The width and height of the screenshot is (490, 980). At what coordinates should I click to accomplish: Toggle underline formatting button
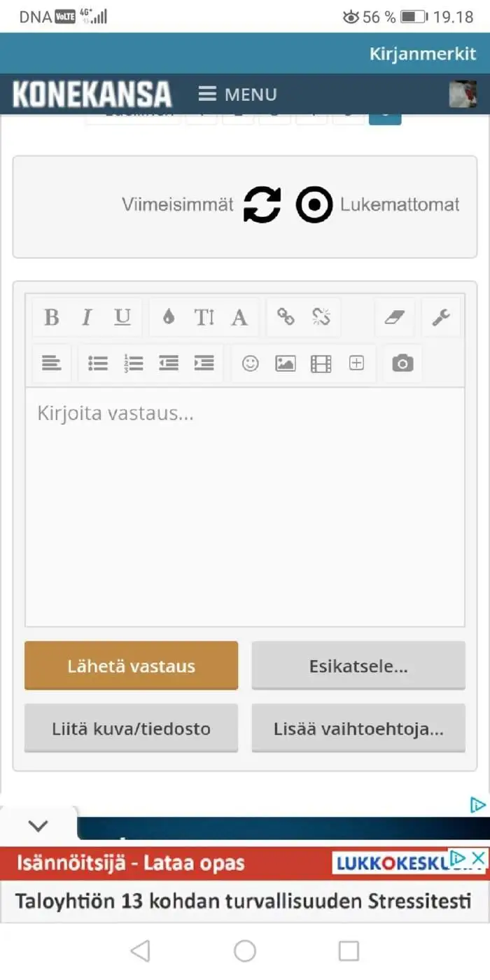122,318
